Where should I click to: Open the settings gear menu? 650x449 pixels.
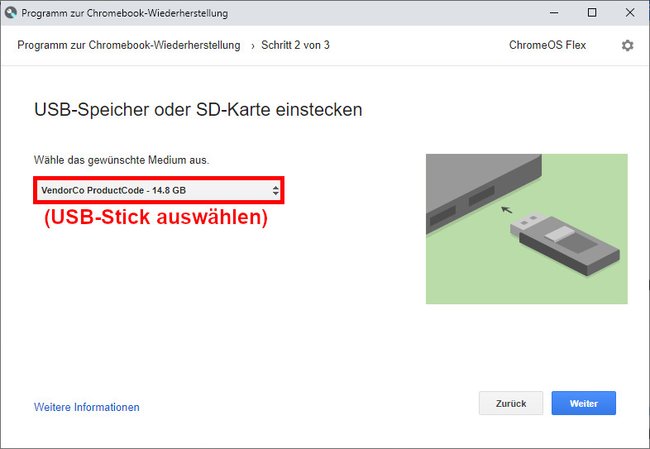(x=627, y=45)
